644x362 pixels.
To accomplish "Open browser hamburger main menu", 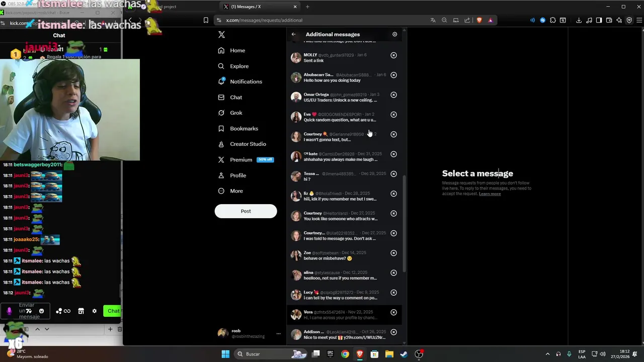I will 639,20.
